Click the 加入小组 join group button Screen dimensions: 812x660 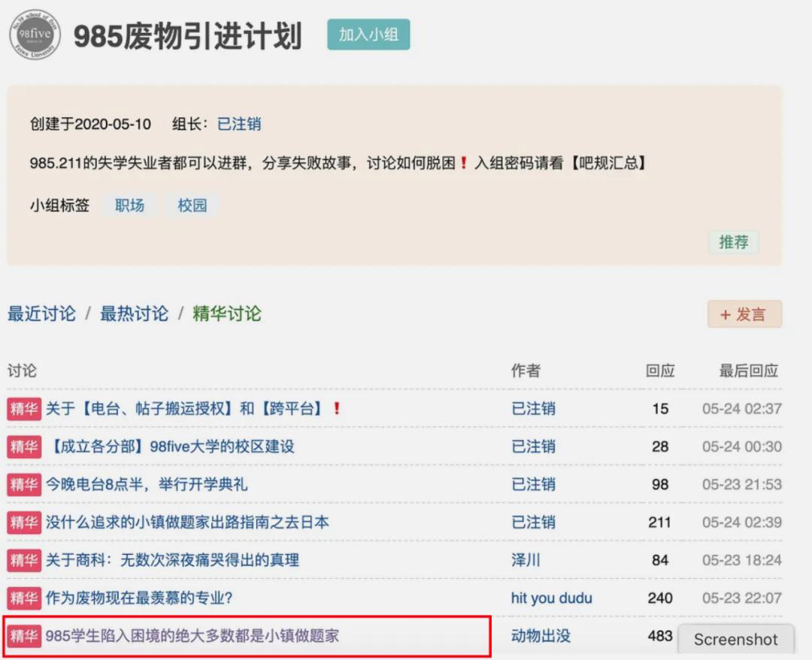pyautogui.click(x=368, y=35)
